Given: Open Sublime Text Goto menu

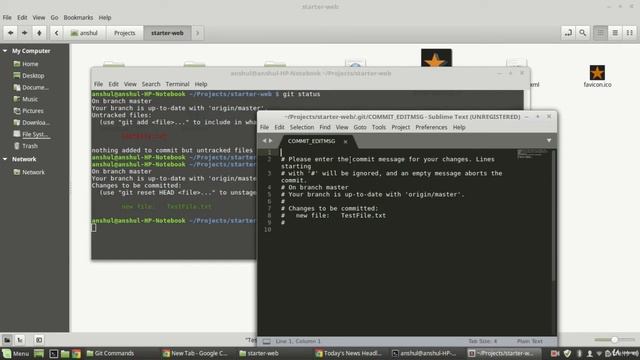Looking at the screenshot, I should coord(360,127).
